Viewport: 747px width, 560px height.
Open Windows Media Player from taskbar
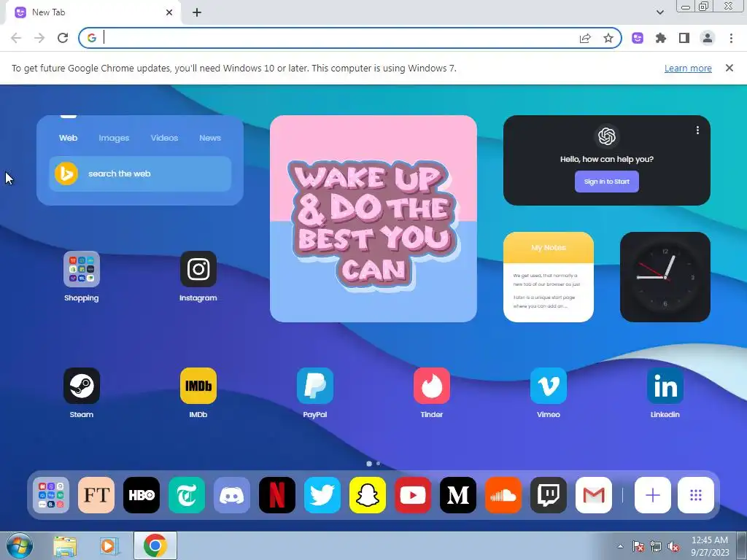coord(109,545)
